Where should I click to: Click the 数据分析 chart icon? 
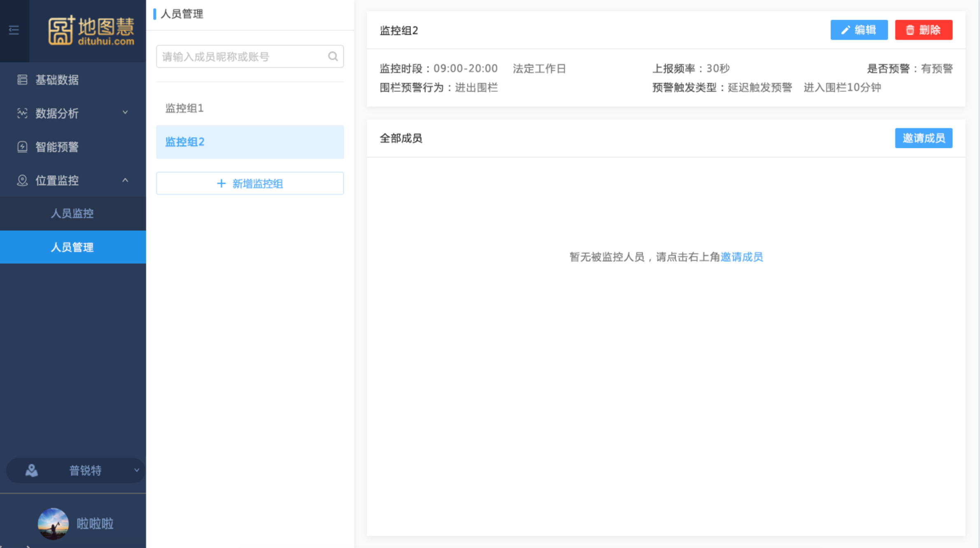pos(22,113)
